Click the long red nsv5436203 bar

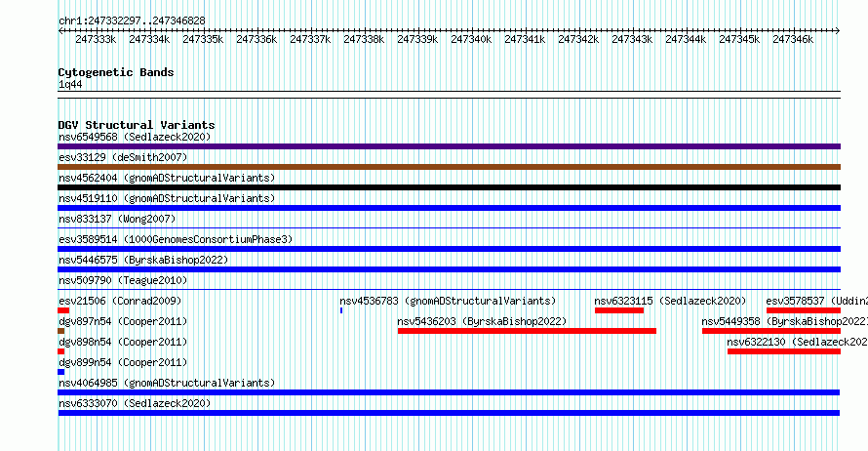pyautogui.click(x=527, y=331)
